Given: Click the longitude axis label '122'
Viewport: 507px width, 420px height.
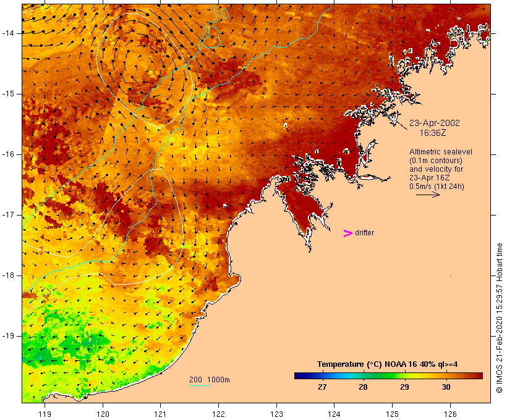Looking at the screenshot, I should pyautogui.click(x=219, y=414).
